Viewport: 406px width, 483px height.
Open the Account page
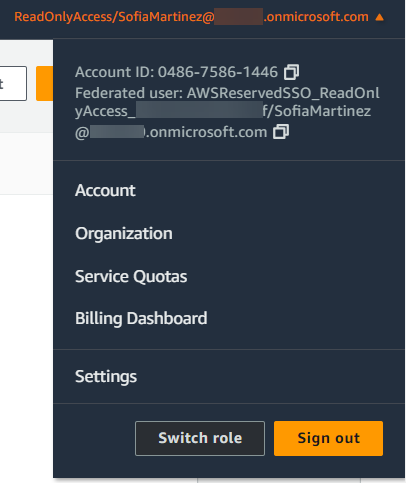[105, 190]
